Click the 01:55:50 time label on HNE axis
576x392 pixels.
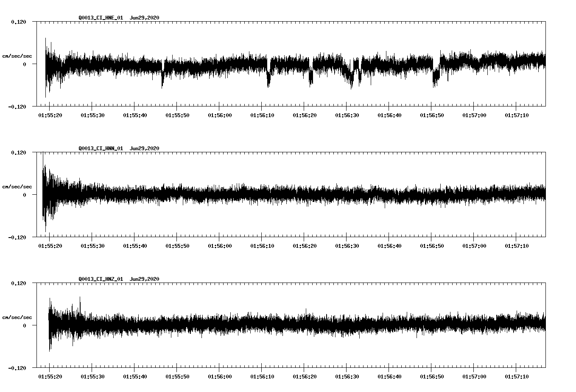click(x=177, y=115)
